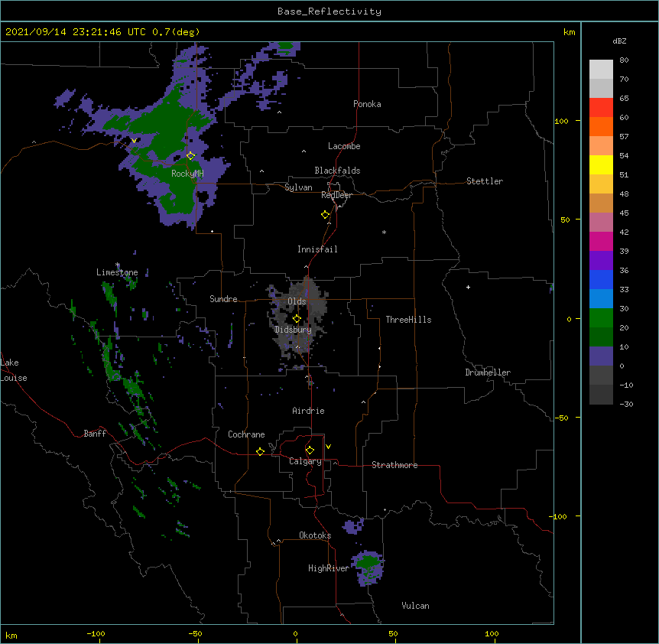
Task: Click the Strathmore town label
Action: [394, 465]
